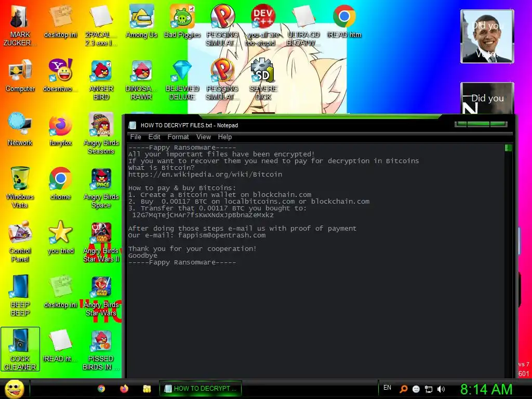Launch the furryfox Firefox shortcut
This screenshot has width=532, height=399.
coord(60,129)
